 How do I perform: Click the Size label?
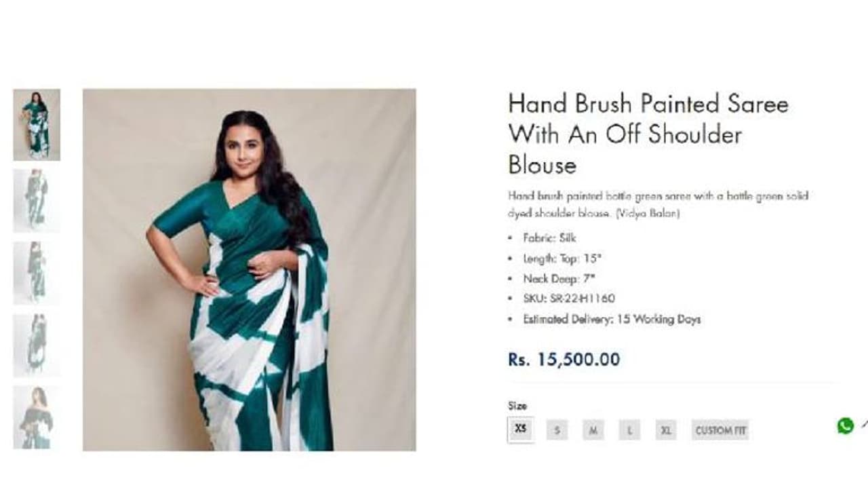pos(517,406)
